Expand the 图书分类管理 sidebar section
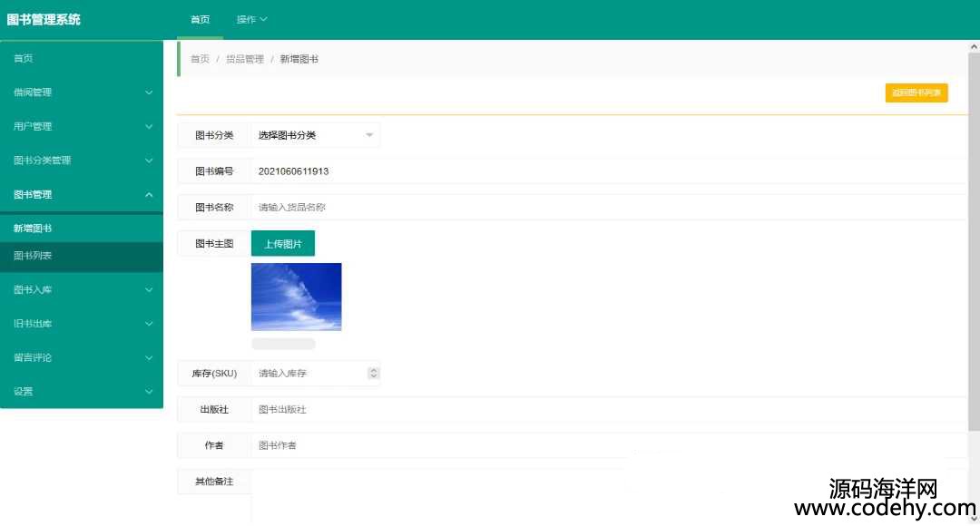 point(82,161)
